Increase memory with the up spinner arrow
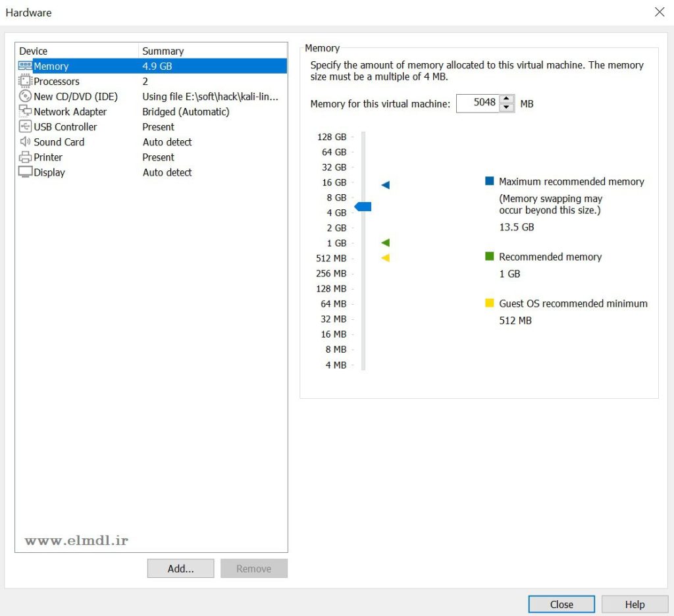The image size is (674, 616). click(x=506, y=99)
